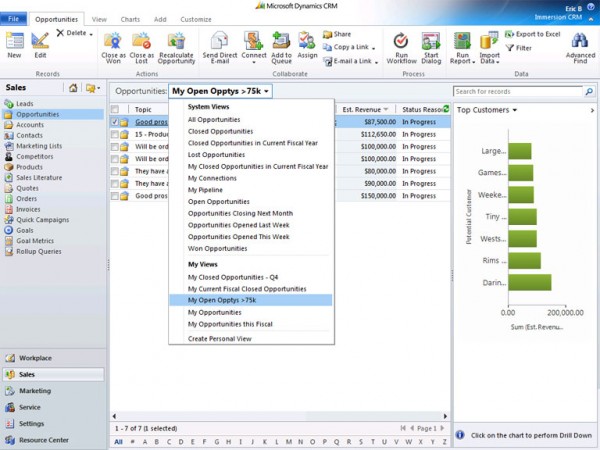Click the New record icon
This screenshot has width=600, height=450.
coord(15,41)
